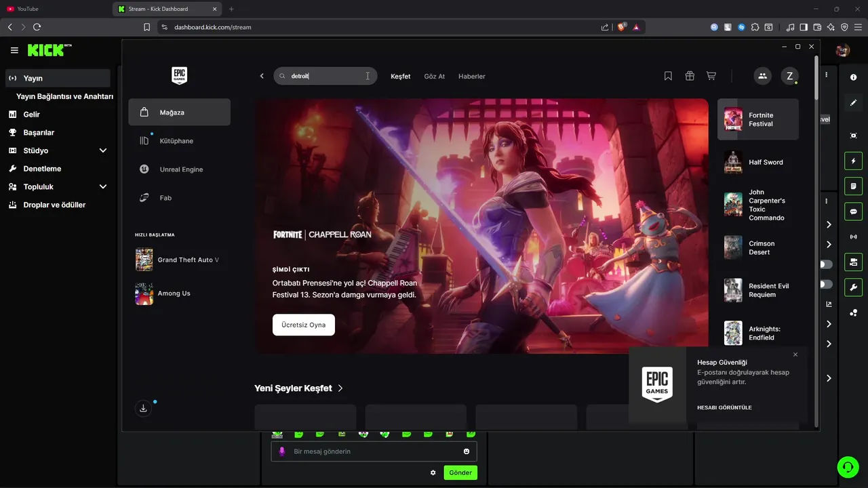Open Yayın Bağlantısı ve Anahtarı
868x488 pixels.
64,96
